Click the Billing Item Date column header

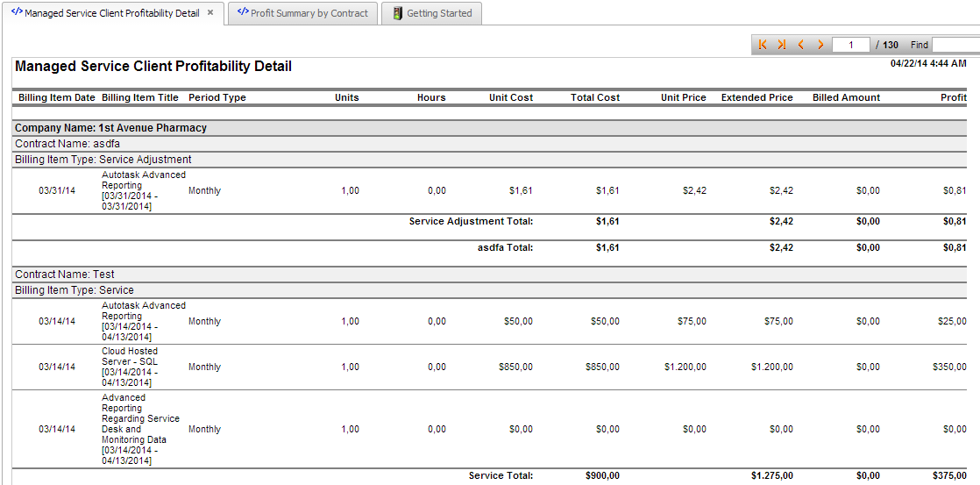(57, 97)
